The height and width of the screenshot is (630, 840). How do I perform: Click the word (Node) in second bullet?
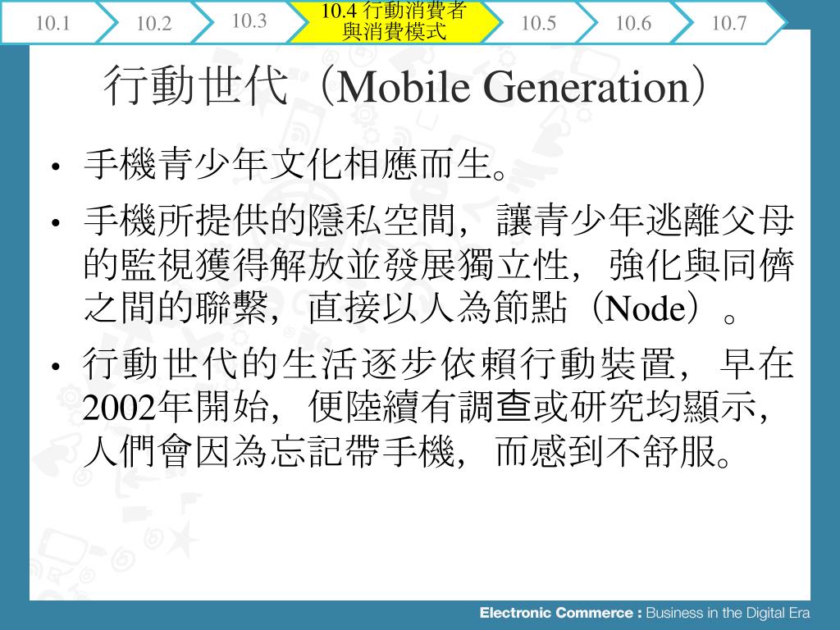coord(646,308)
